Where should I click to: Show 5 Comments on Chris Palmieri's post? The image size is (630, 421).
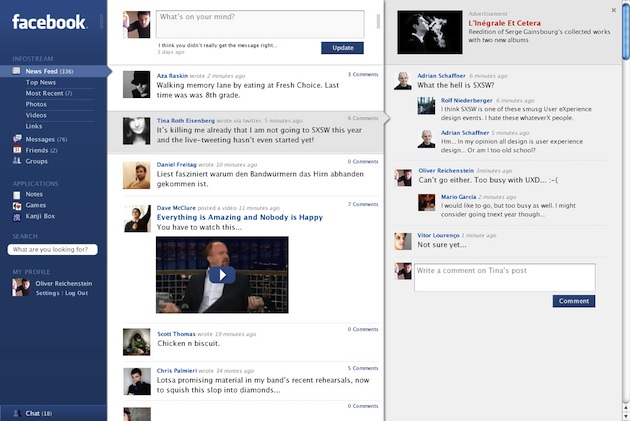363,368
